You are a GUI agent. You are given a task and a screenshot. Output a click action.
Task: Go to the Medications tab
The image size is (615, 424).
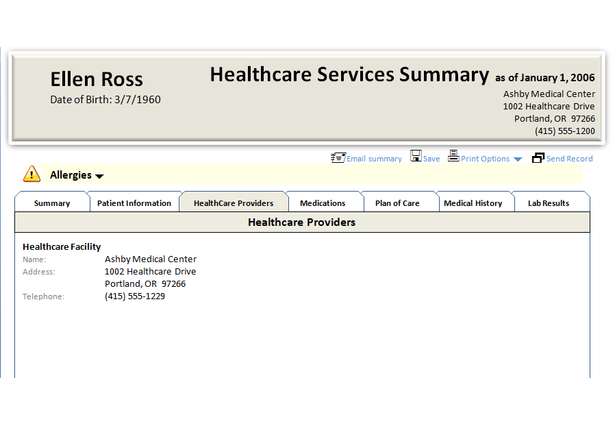point(322,203)
